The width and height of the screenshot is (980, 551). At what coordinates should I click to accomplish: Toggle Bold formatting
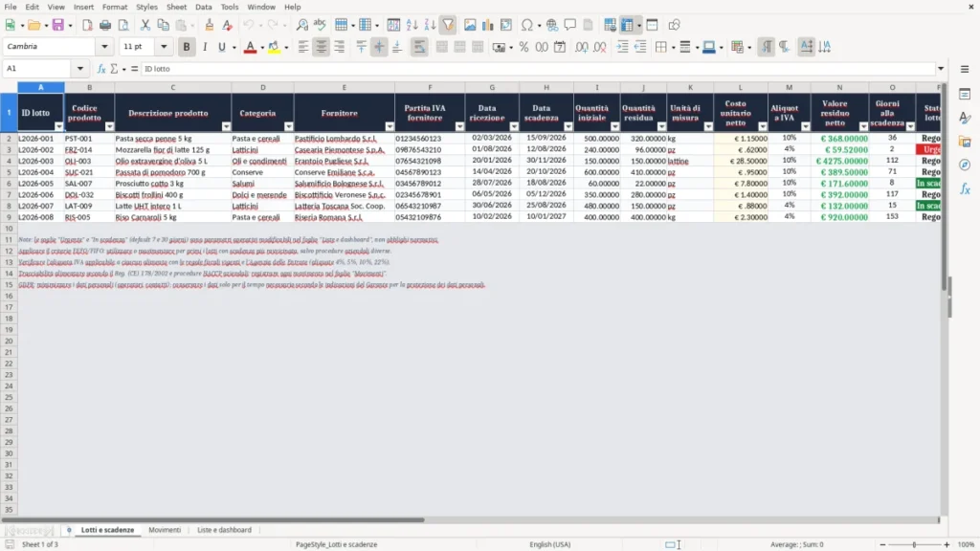[x=187, y=47]
